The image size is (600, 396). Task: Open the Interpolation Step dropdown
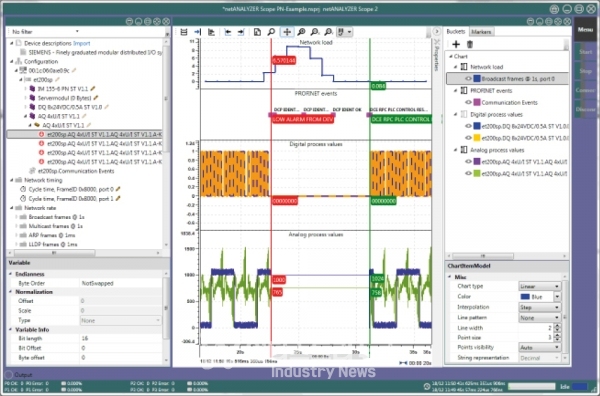pyautogui.click(x=540, y=307)
